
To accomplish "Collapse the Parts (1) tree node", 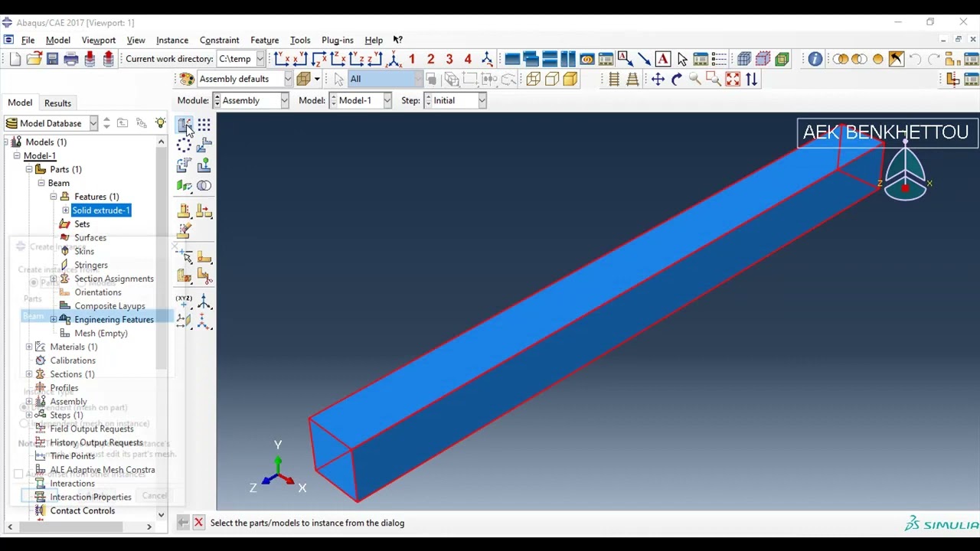I will pos(29,170).
